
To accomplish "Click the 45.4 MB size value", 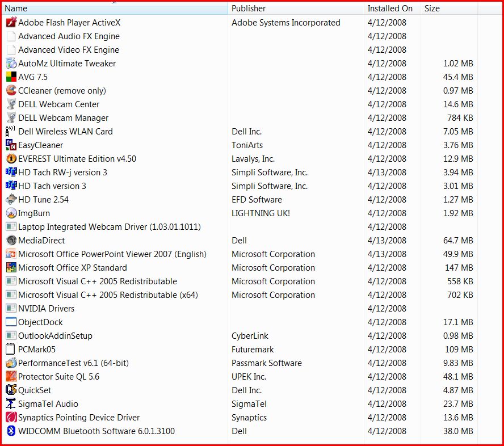I will 458,77.
